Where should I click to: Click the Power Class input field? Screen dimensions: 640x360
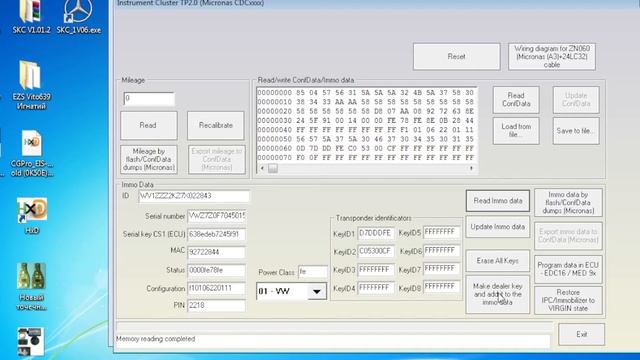(x=313, y=272)
